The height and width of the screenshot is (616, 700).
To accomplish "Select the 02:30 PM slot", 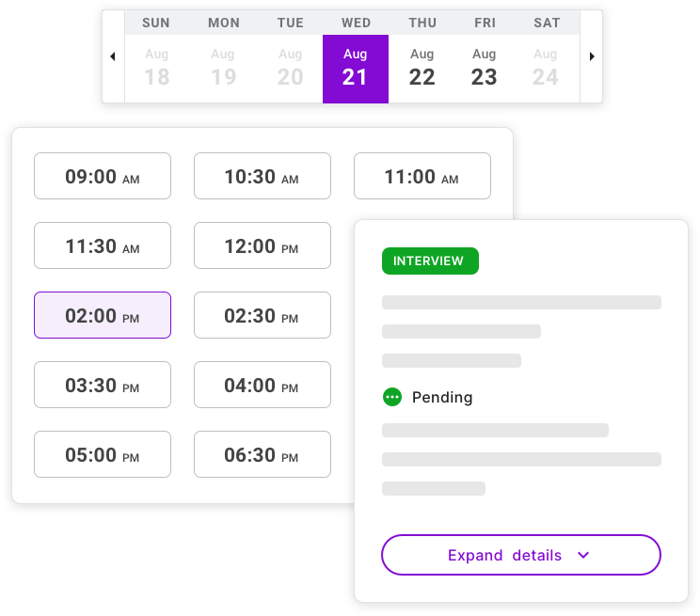I will (262, 315).
